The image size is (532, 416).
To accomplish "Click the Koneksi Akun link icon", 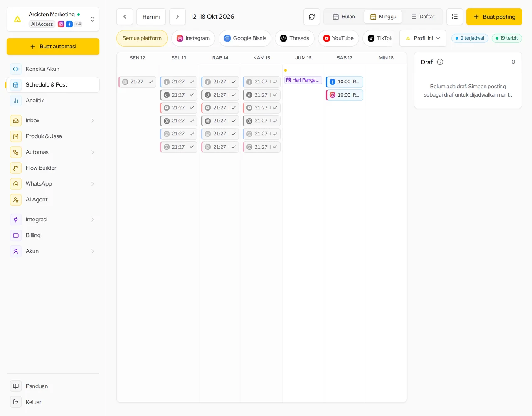I will click(16, 69).
